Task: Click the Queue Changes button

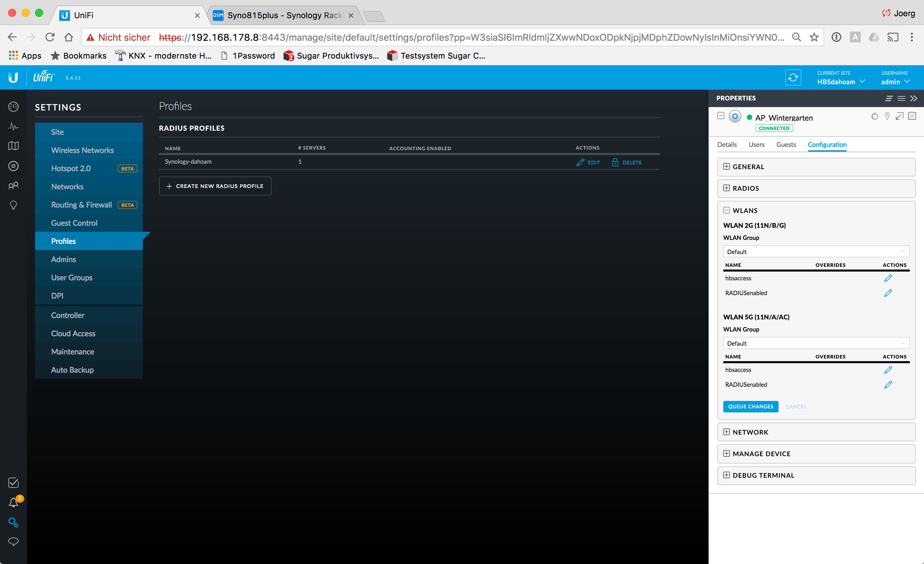Action: (x=750, y=406)
